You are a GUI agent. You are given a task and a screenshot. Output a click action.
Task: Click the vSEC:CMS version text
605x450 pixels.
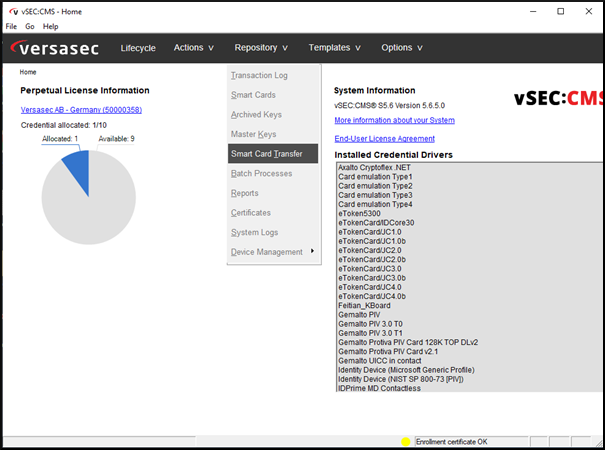(x=389, y=106)
